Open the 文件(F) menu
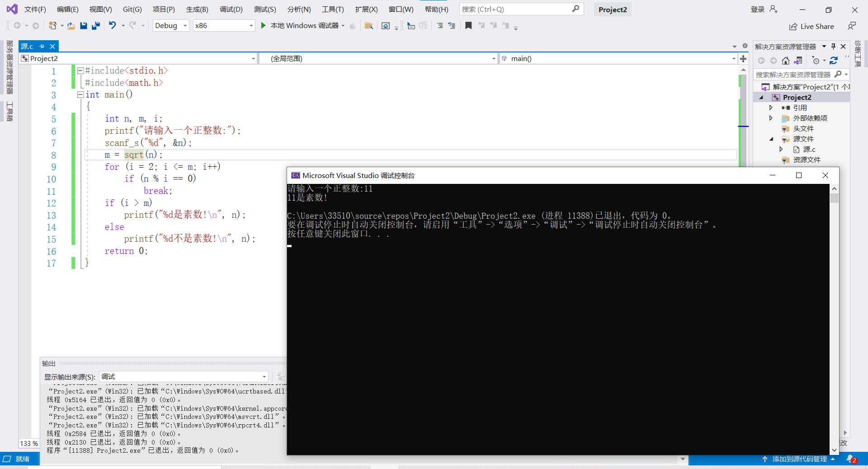This screenshot has width=868, height=469. 35,9
